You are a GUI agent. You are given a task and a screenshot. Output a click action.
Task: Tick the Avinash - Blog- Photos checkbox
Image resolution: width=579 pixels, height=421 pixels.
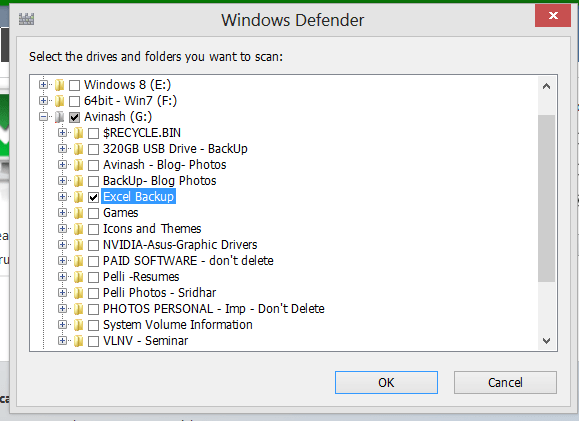(93, 165)
